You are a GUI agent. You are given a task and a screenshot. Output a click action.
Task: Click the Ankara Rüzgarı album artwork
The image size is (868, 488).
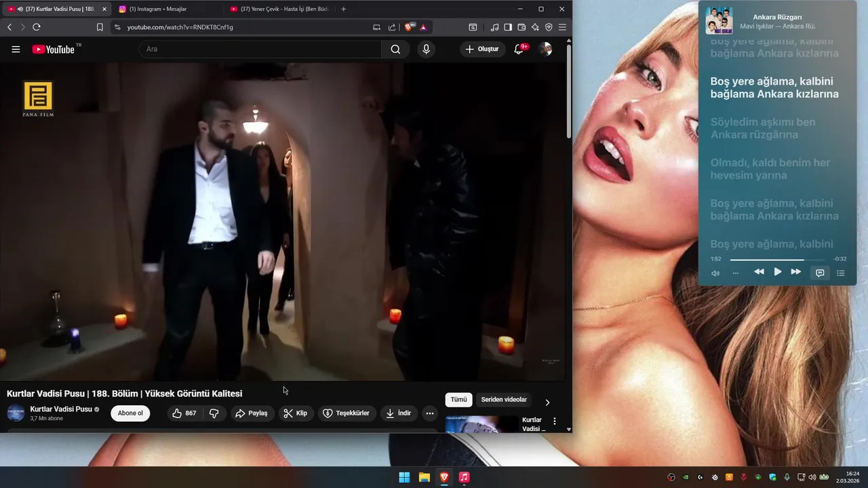719,20
